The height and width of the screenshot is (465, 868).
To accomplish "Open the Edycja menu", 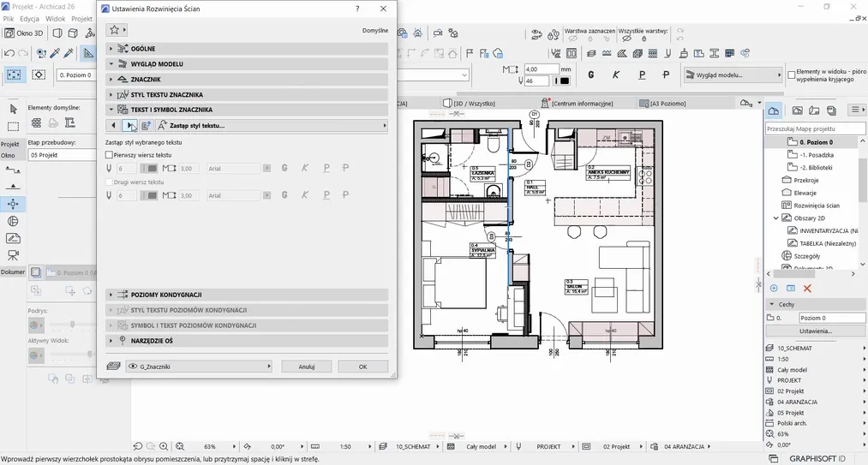I will (30, 18).
